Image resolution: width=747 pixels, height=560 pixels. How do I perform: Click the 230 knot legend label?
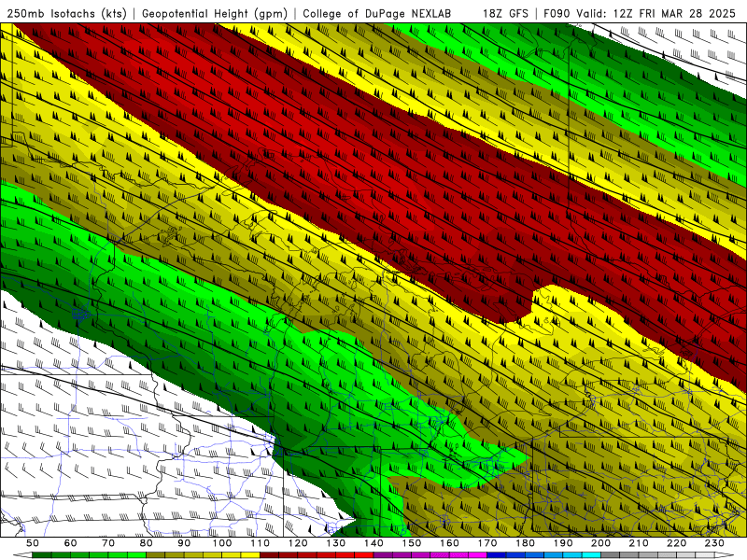pyautogui.click(x=714, y=543)
